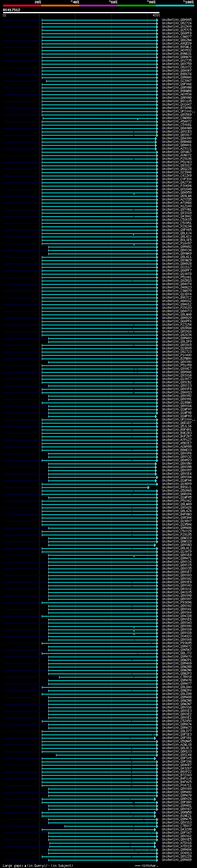Select the UniRef100_Q8VXM7 label
This screenshot has width=197, height=868.
point(177,470)
